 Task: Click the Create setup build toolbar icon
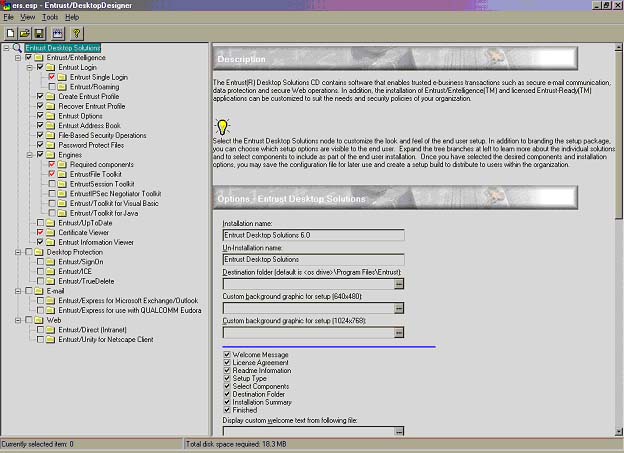pos(58,33)
